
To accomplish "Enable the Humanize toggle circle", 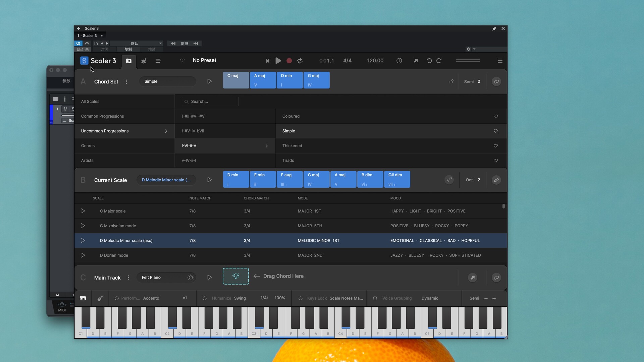I will [205, 299].
